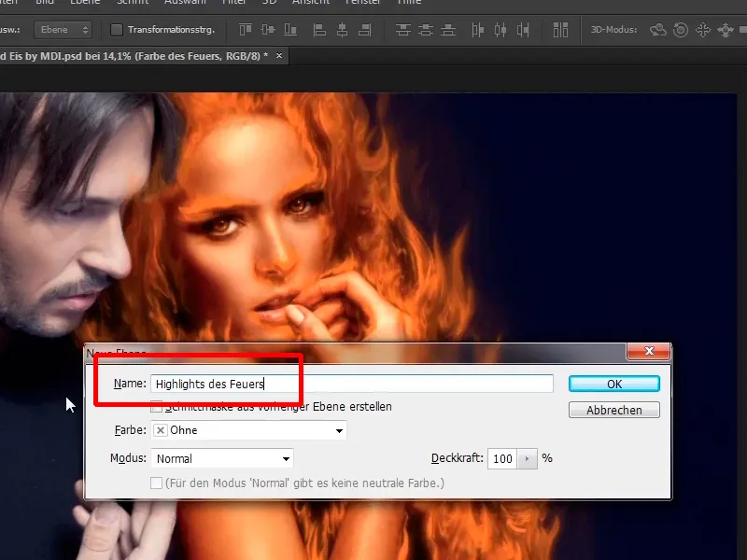Select the 3D rotate object icon
The image size is (747, 560).
pos(658,30)
